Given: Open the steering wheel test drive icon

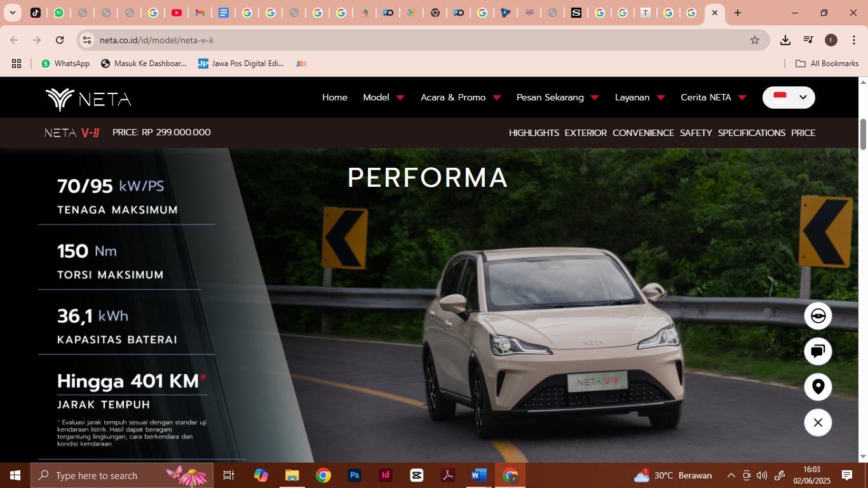Looking at the screenshot, I should click(818, 316).
